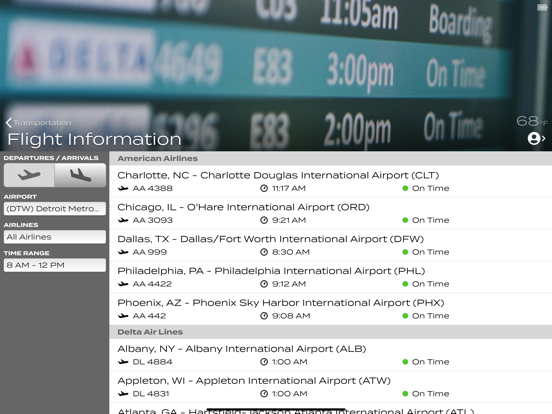Click green status dot for AA 4422

click(405, 284)
